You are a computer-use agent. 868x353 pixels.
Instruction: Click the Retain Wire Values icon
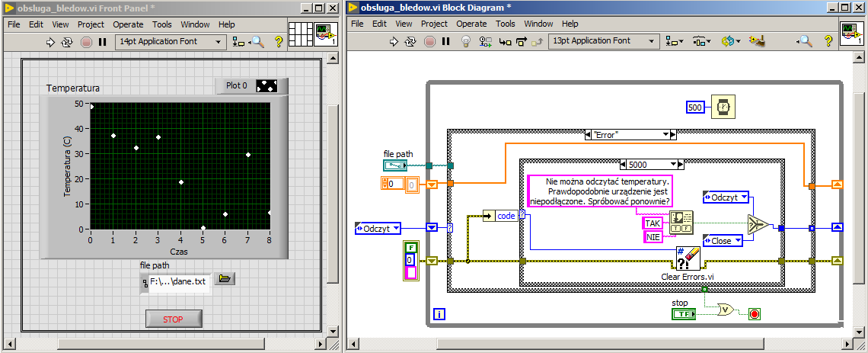[x=486, y=41]
